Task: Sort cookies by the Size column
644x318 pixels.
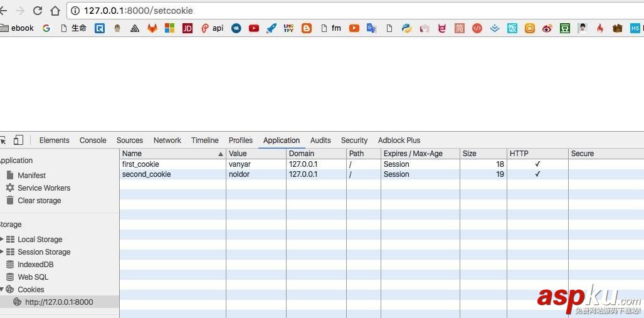Action: click(483, 154)
